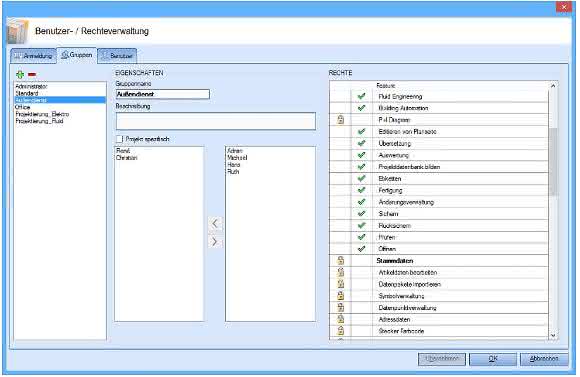This screenshot has height=377, width=580.
Task: Click the OK button
Action: (x=493, y=359)
